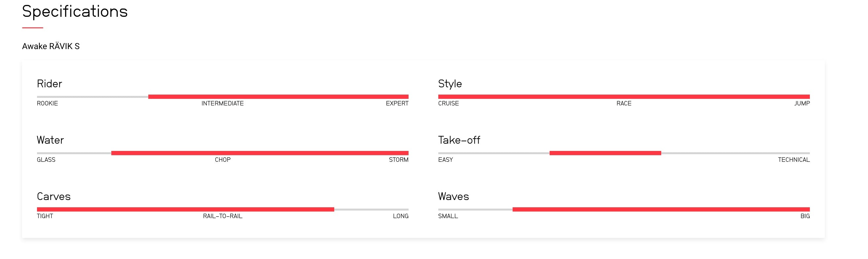Click the Take-off red range bar
Viewport: 868px width, 259px height.
click(605, 153)
